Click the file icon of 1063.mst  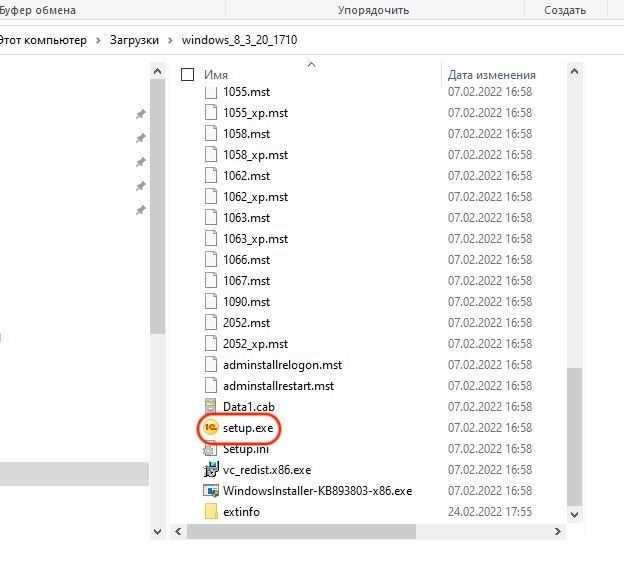[211, 218]
